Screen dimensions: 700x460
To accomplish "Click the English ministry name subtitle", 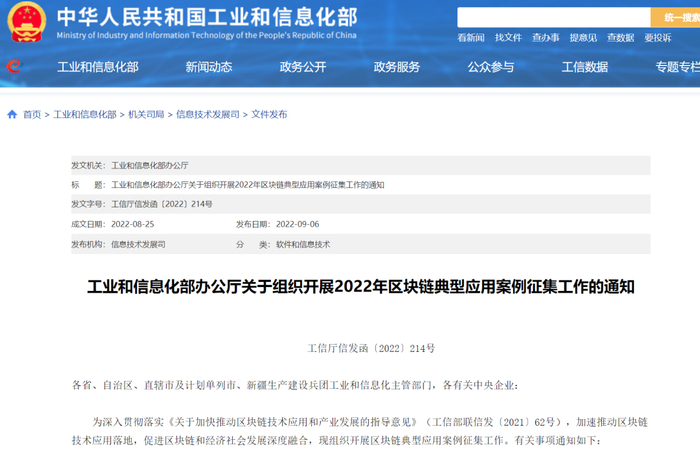I will (206, 35).
